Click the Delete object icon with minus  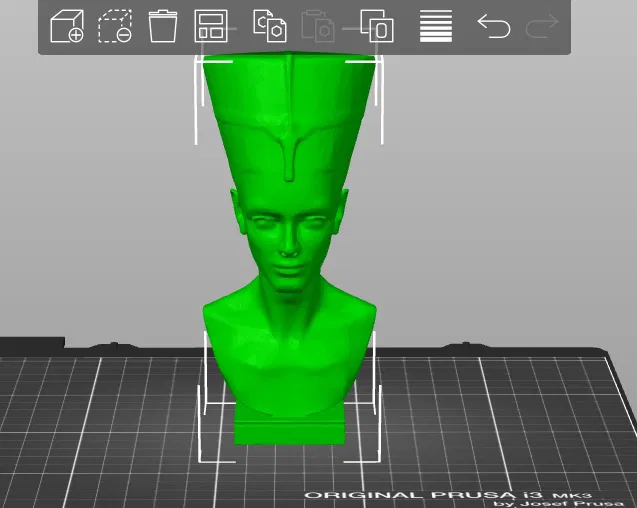(115, 26)
